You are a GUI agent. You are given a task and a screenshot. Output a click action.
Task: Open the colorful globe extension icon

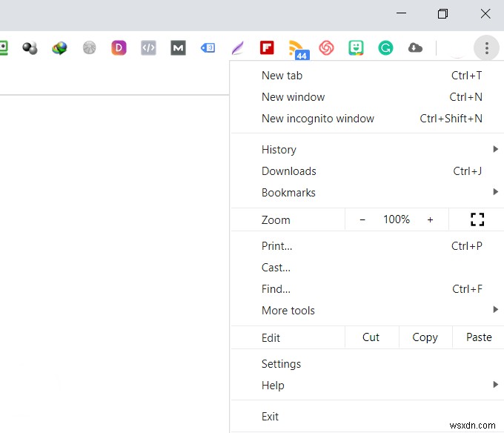(59, 48)
